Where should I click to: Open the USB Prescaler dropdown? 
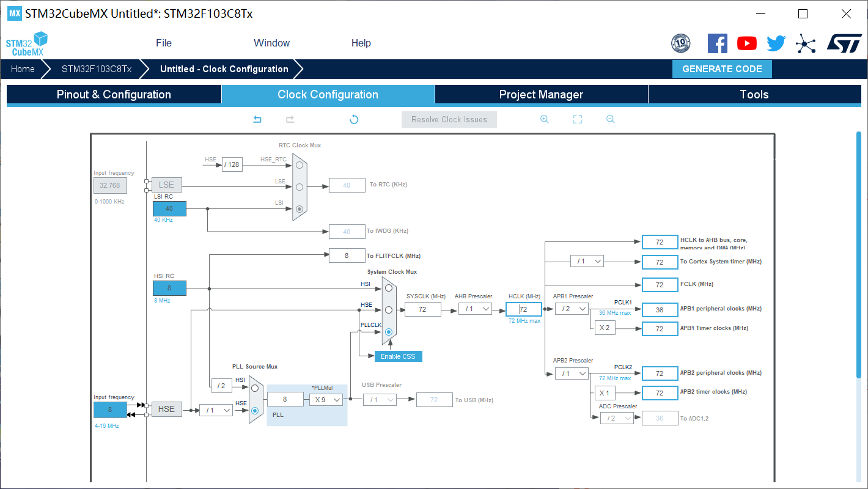pyautogui.click(x=380, y=400)
